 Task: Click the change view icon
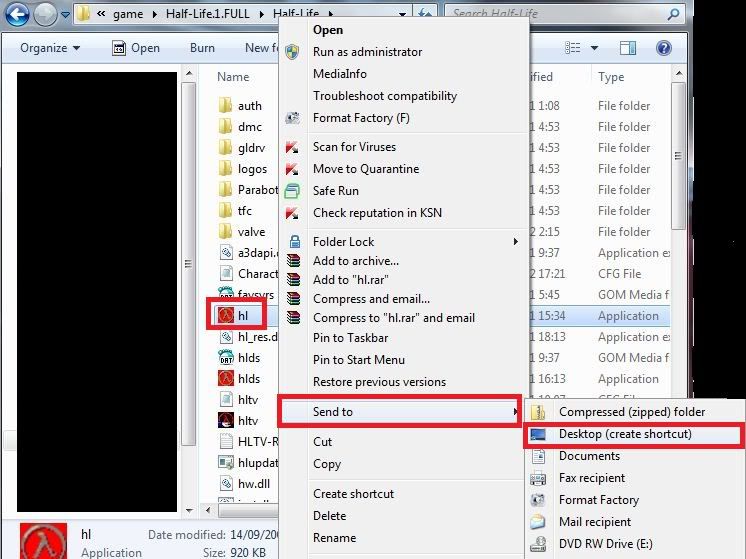click(x=572, y=48)
